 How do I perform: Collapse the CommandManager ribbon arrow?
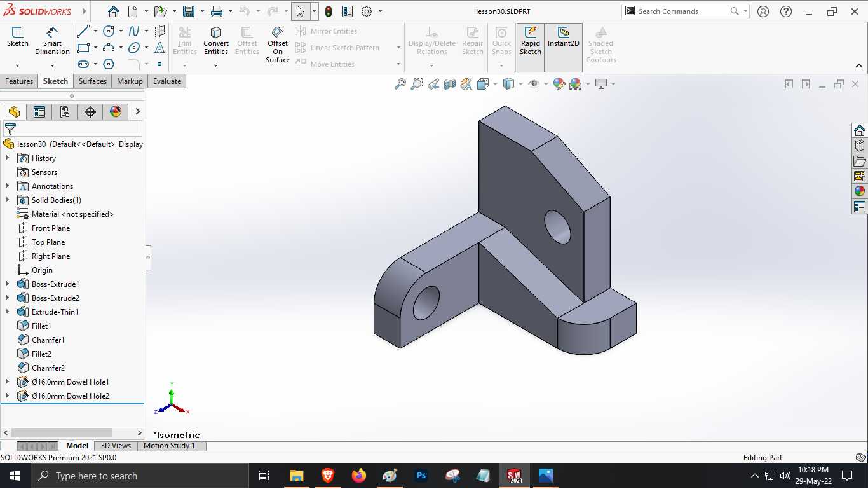pos(859,65)
